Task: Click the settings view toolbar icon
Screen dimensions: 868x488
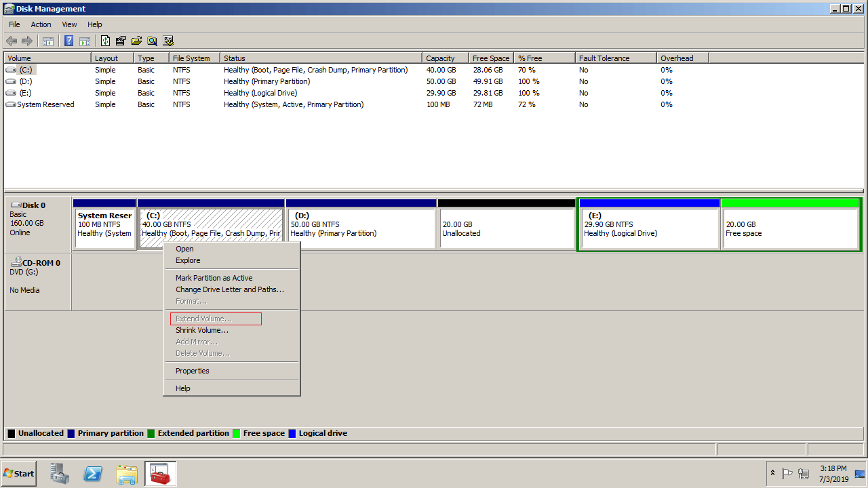Action: 168,41
